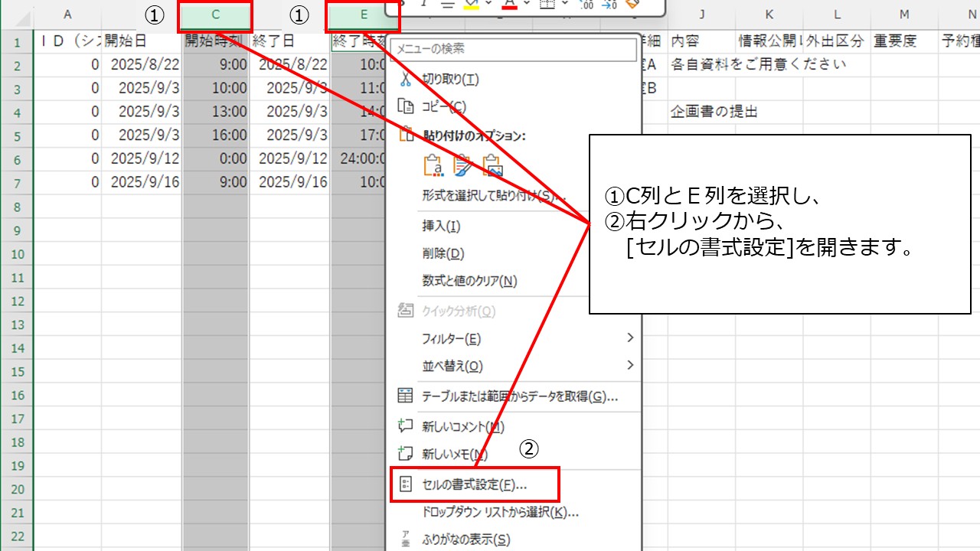Expand the borders dropdown arrow
980x551 pixels.
coord(564,4)
